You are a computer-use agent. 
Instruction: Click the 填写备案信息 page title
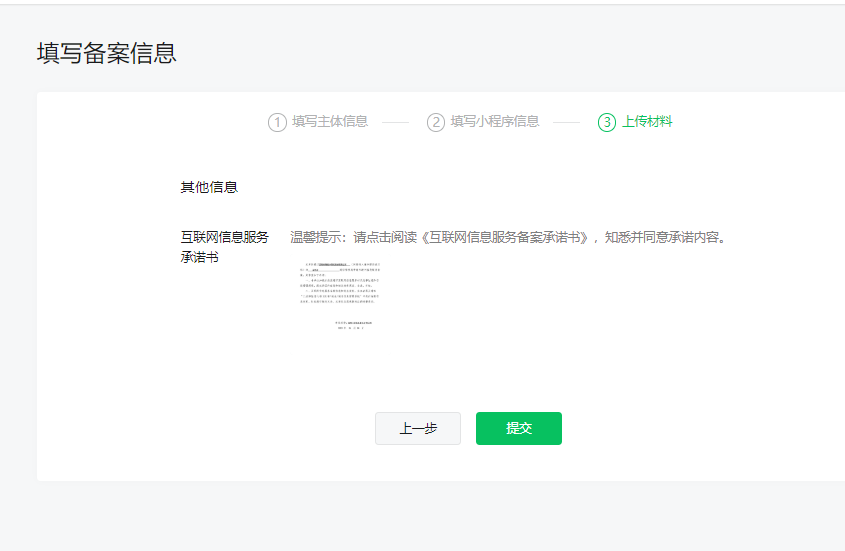pyautogui.click(x=107, y=53)
